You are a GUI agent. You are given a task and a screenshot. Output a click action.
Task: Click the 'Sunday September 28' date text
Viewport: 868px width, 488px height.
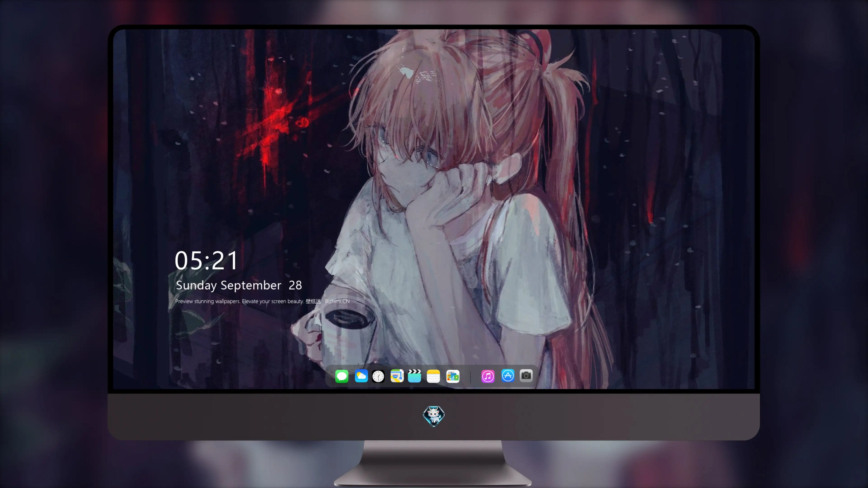238,285
